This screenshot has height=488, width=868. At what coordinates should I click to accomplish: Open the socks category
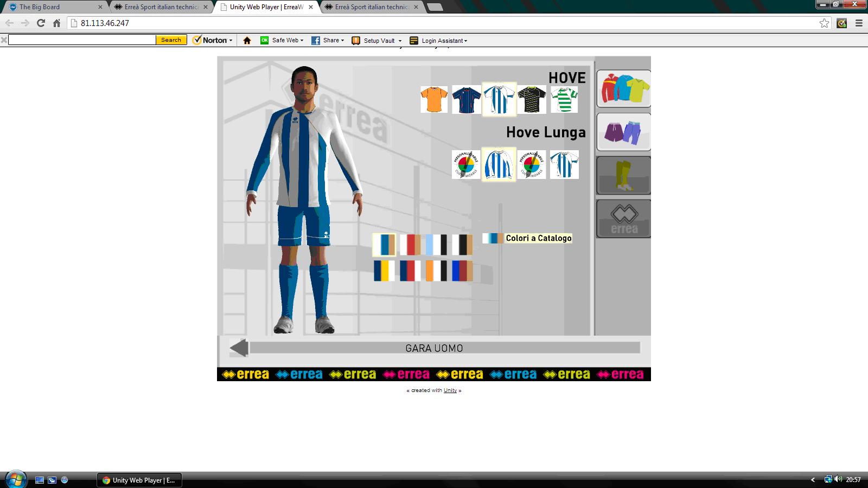click(624, 175)
